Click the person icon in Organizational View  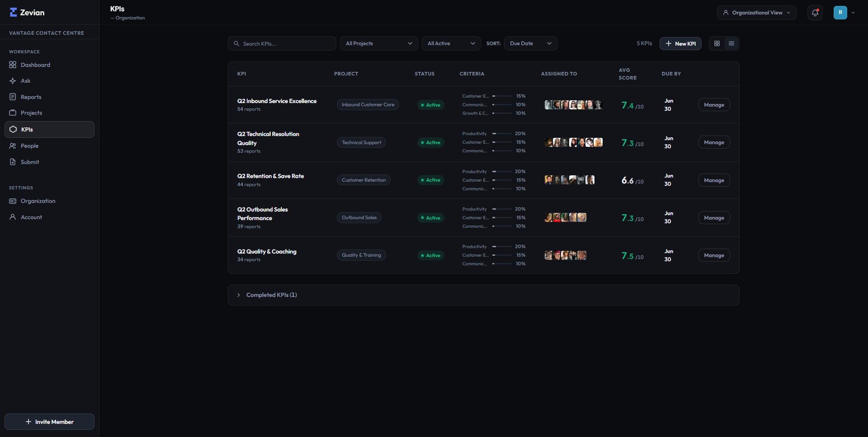pos(726,13)
